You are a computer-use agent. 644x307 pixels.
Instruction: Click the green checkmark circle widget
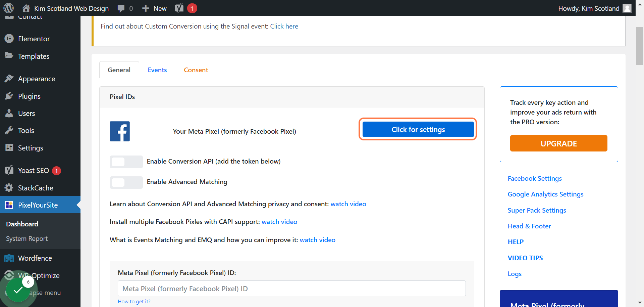pyautogui.click(x=18, y=290)
